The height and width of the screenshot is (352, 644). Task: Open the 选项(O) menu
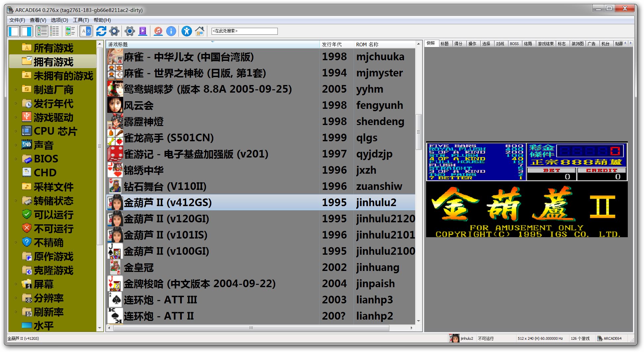(x=59, y=20)
